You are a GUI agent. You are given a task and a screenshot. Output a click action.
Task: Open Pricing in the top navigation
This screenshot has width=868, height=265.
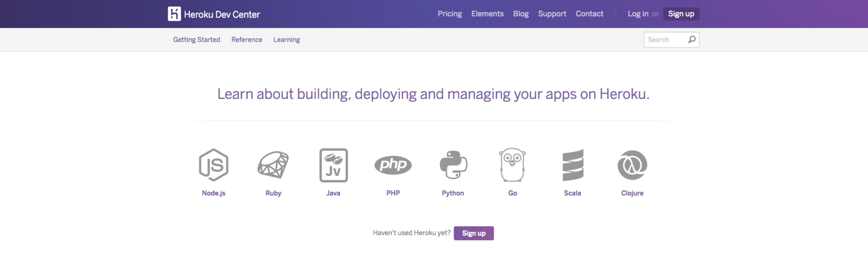click(x=450, y=14)
